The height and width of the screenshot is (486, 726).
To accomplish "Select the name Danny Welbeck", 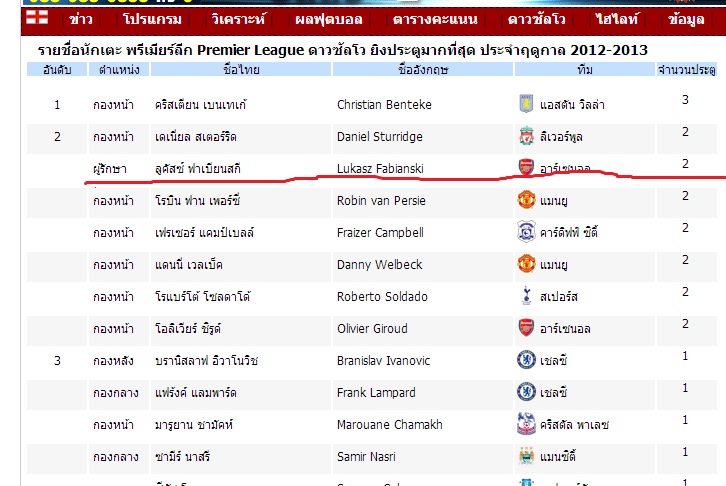I will point(380,264).
